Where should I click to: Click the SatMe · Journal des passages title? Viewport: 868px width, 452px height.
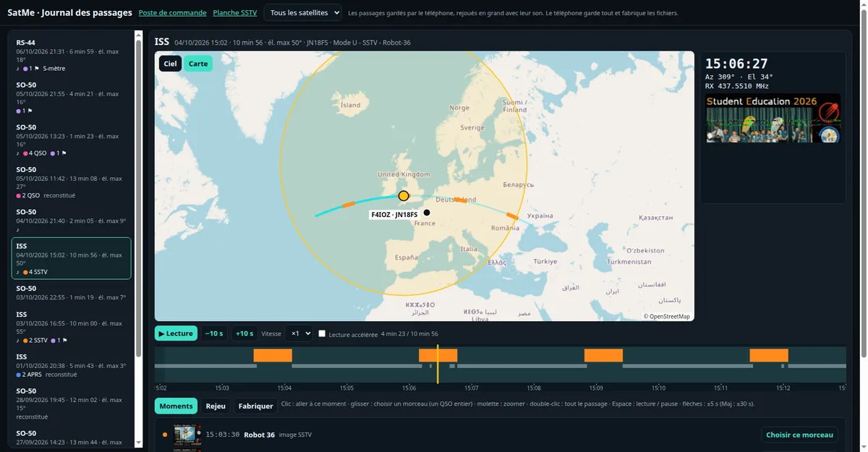click(69, 13)
